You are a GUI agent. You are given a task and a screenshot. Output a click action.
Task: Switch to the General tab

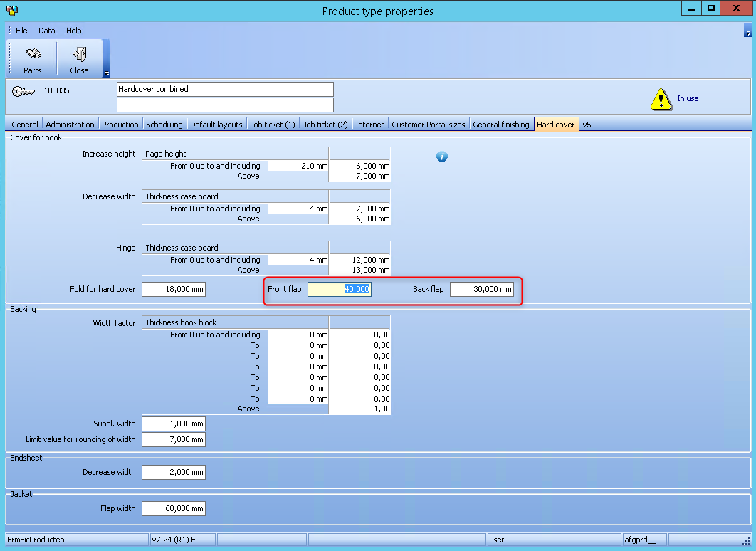click(x=25, y=125)
